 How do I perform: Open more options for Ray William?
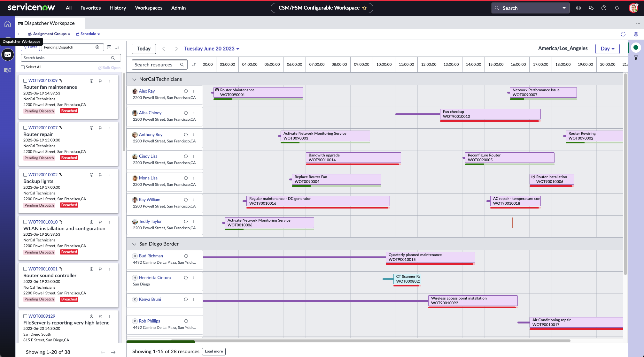tap(194, 200)
